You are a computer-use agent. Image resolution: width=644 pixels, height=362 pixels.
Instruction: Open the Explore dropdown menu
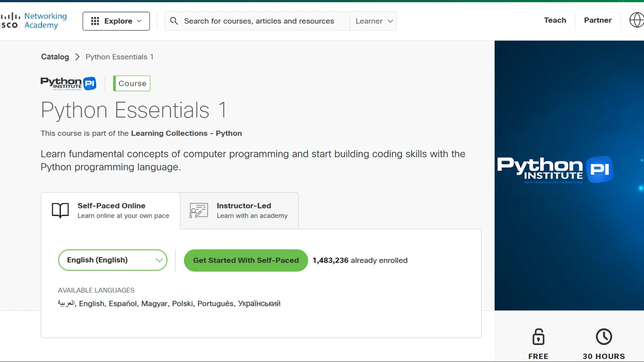tap(116, 21)
